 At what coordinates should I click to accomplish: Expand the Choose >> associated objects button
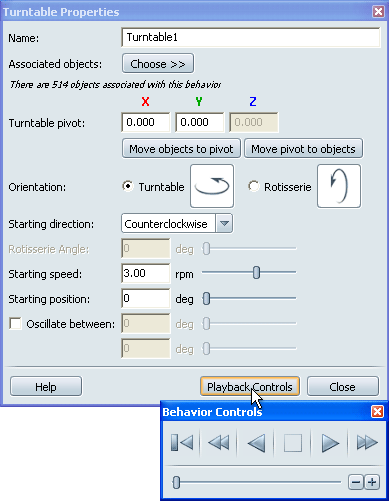coord(158,63)
